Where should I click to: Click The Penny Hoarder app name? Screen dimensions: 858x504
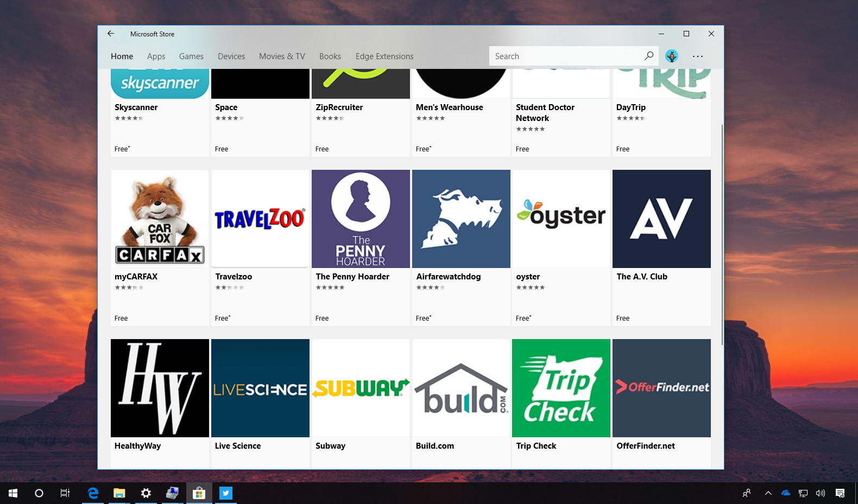[352, 277]
